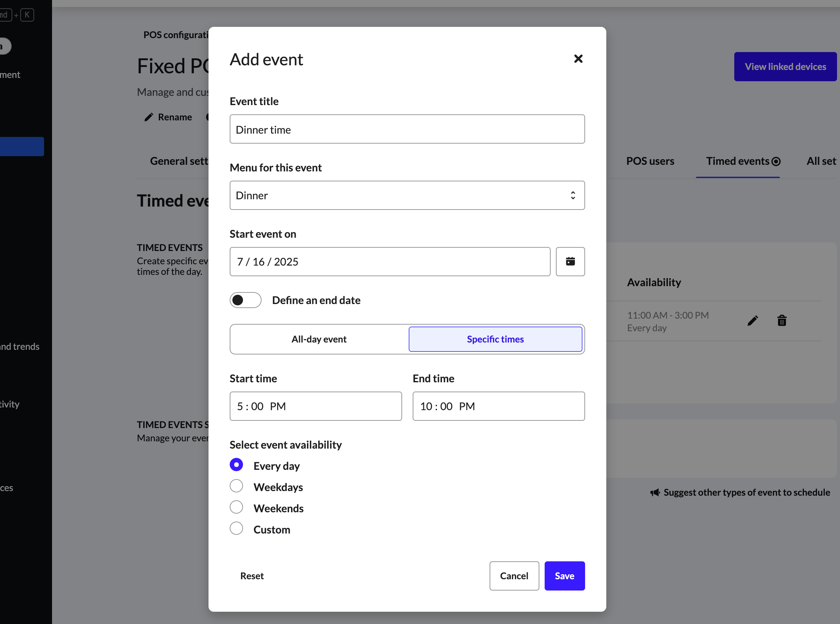This screenshot has height=624, width=840.
Task: Reset the event form
Action: 252,576
